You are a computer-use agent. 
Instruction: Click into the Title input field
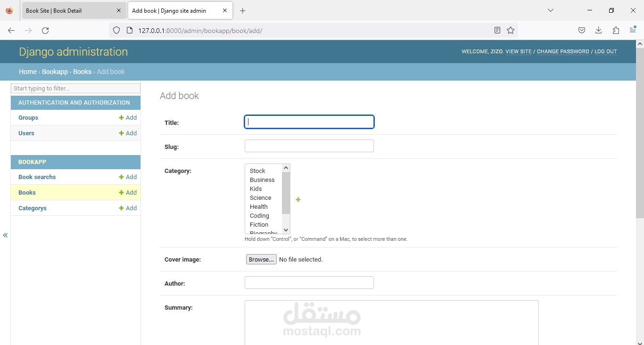pos(309,122)
